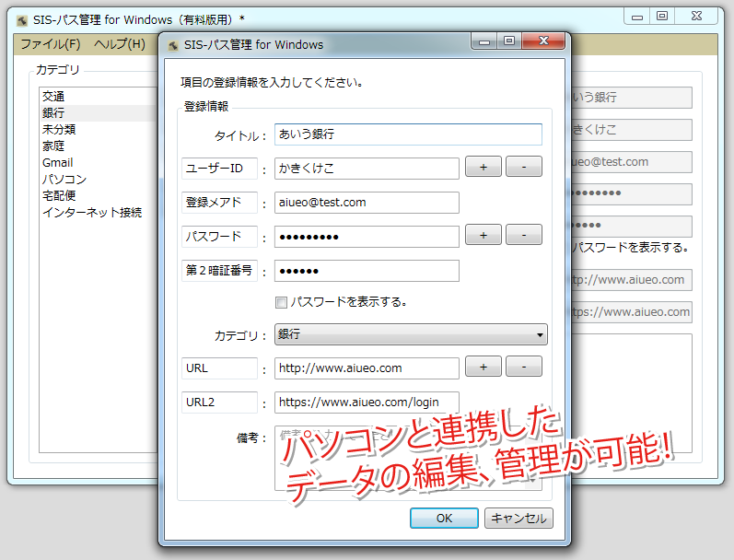Viewport: 734px width, 560px height.
Task: Click the タイトル input field with あいう銀行
Action: (408, 134)
